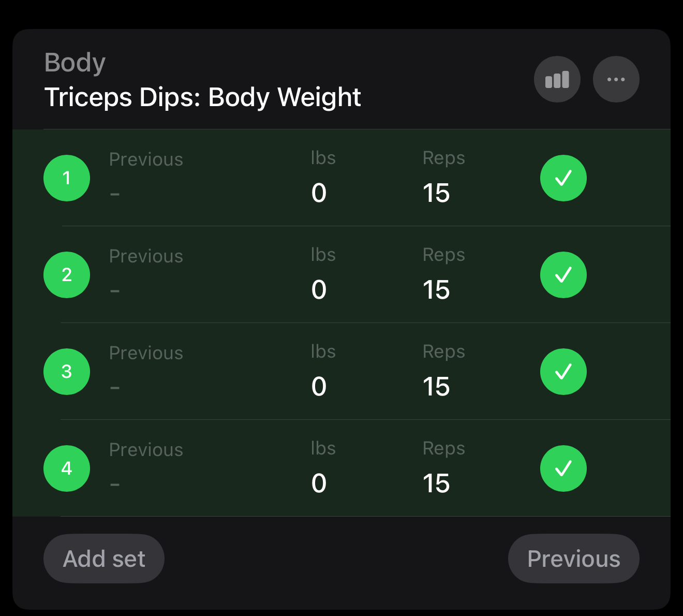Change the Reps value for set 3
Screen dimensions: 683x616
436,387
